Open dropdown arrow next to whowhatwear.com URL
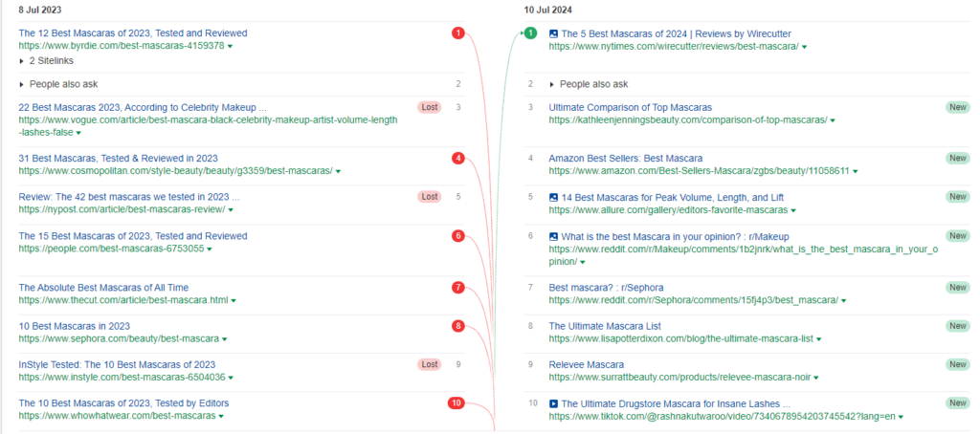 coord(221,416)
